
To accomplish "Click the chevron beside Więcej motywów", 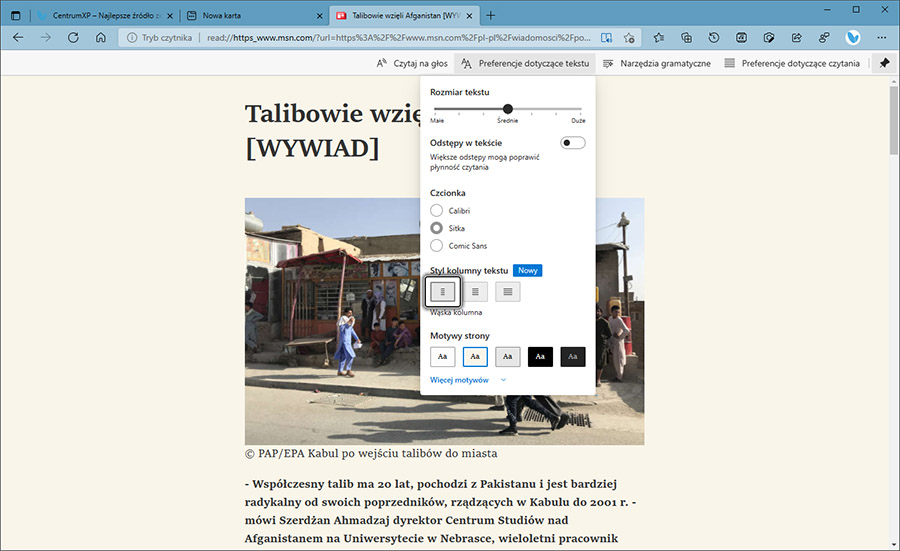I will [x=503, y=380].
